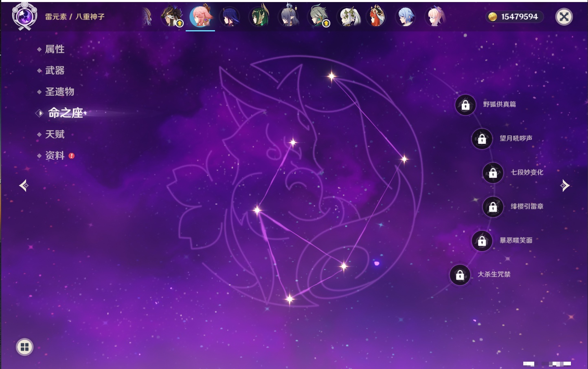Click the Mora balance 15479594
Screen dimensions: 588x369
coord(520,17)
